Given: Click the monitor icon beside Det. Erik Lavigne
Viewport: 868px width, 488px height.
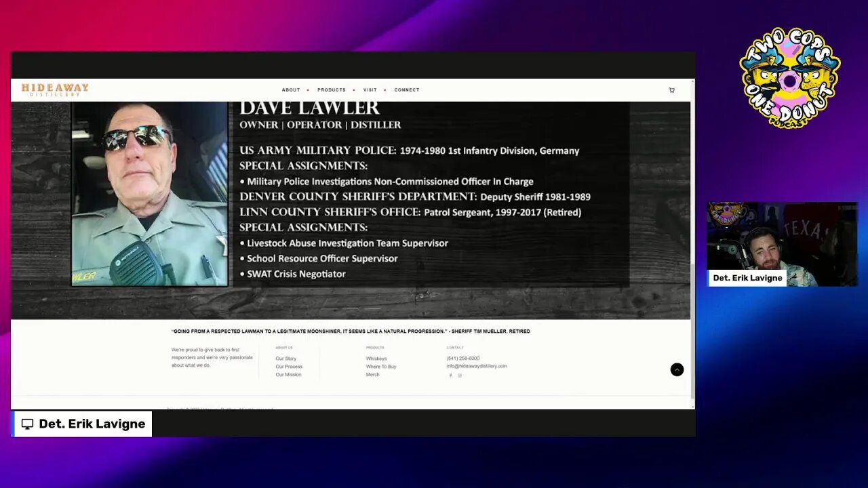Looking at the screenshot, I should [x=27, y=424].
